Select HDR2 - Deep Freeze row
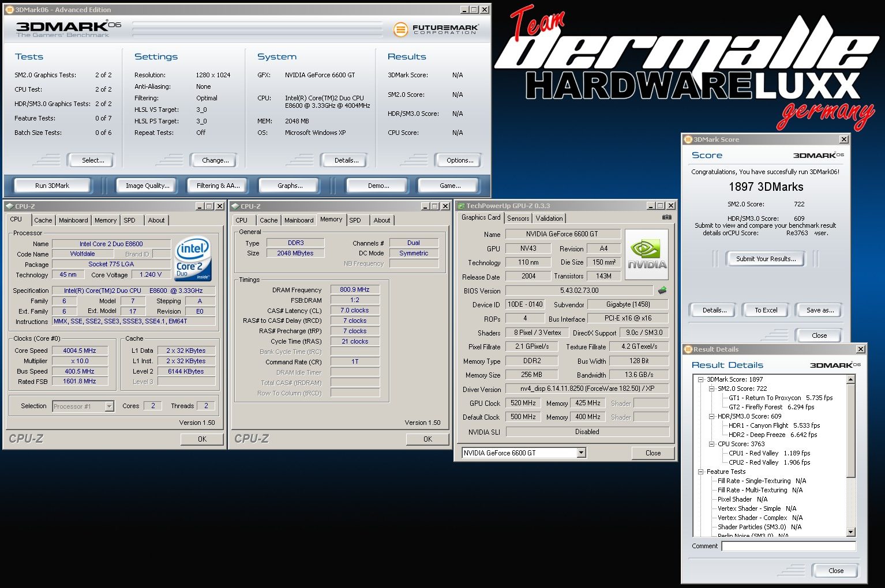The width and height of the screenshot is (885, 588). [772, 435]
